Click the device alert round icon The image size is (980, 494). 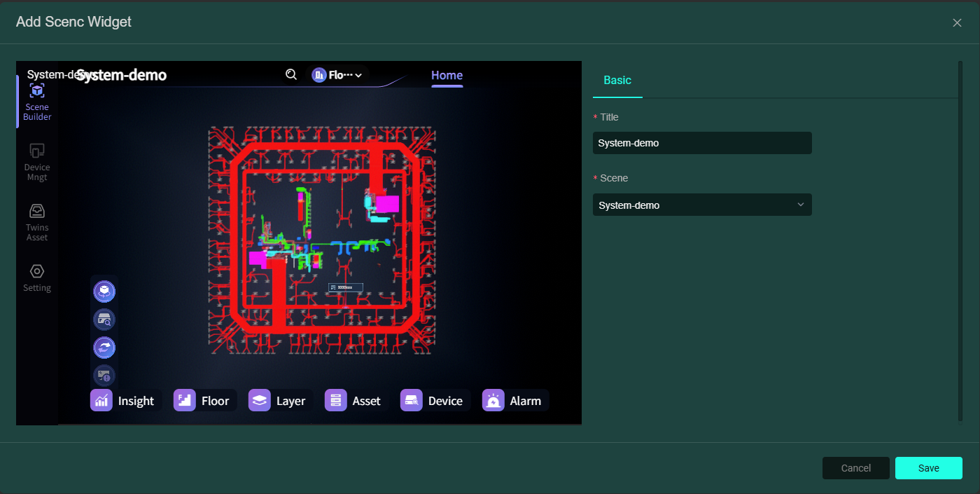104,375
